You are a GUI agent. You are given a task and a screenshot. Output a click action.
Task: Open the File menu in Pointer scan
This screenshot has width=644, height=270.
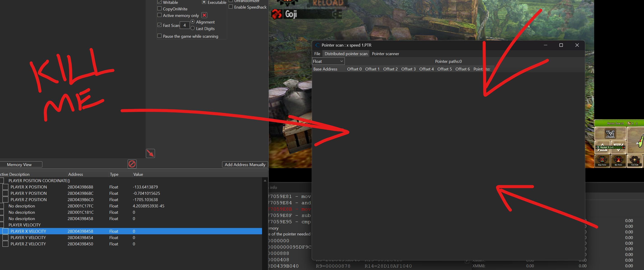click(317, 54)
